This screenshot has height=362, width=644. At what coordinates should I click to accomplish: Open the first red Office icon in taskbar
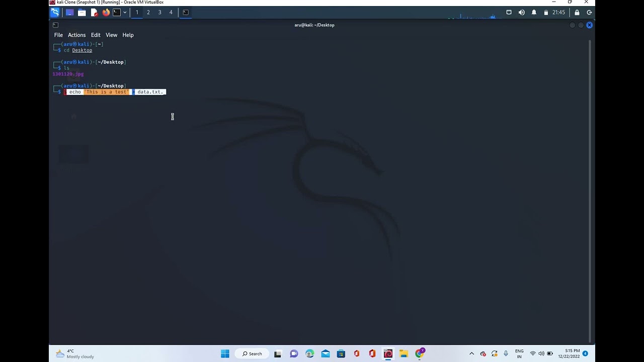(357, 353)
